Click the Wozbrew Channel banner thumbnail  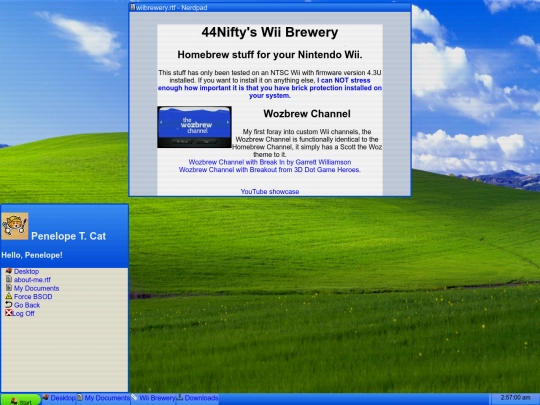pos(195,127)
